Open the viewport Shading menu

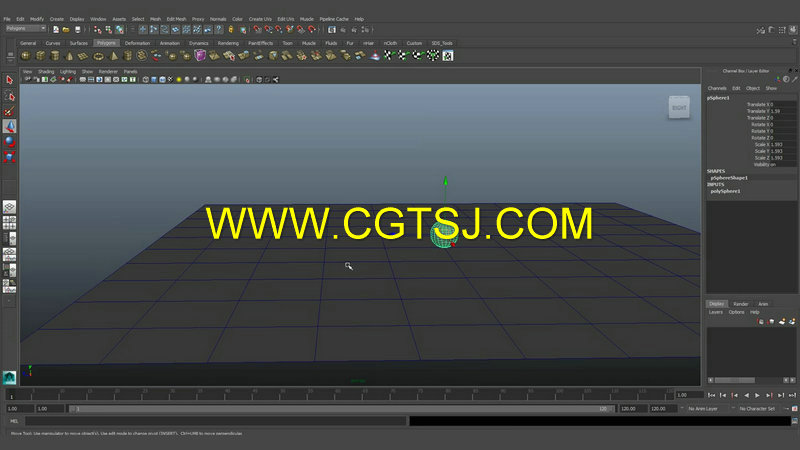tap(46, 71)
